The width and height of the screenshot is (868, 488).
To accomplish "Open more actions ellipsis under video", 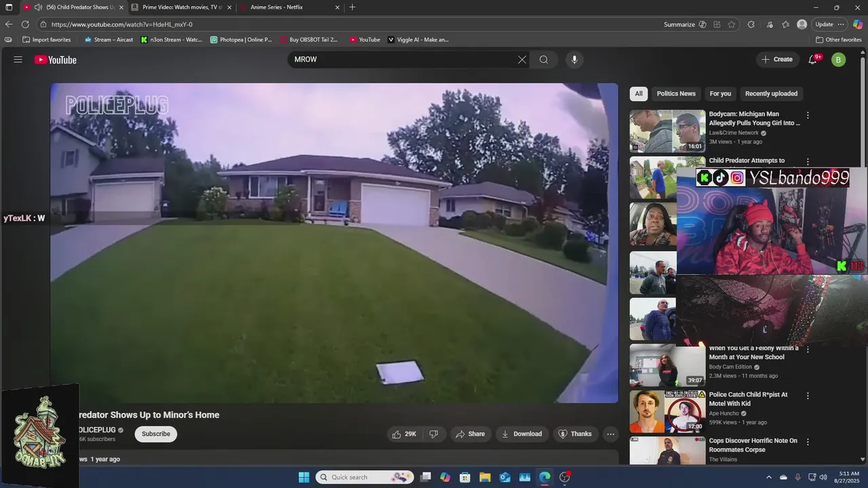I will click(610, 434).
